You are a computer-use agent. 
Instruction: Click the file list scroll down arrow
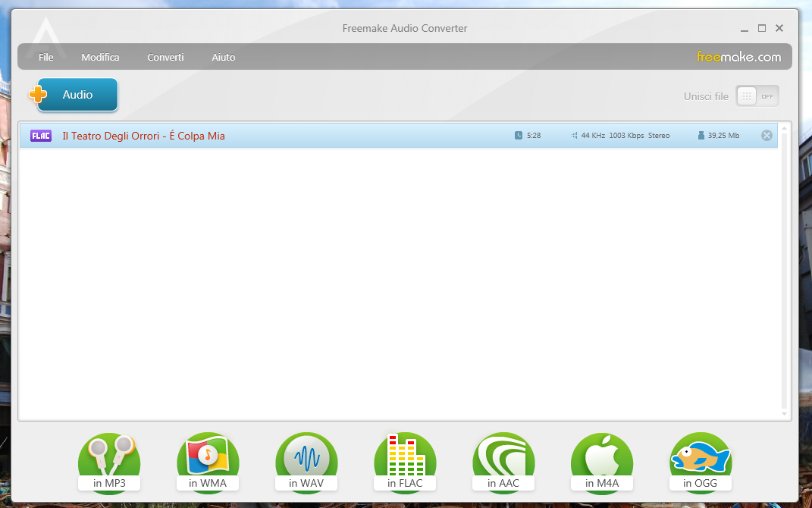[784, 414]
